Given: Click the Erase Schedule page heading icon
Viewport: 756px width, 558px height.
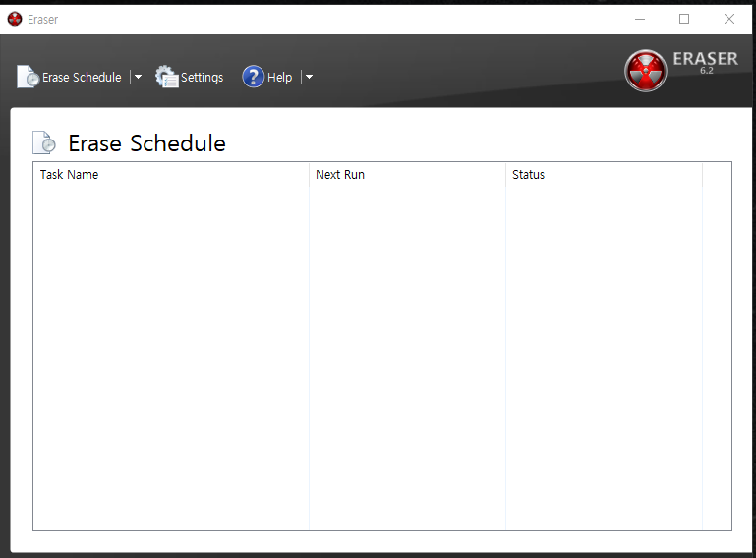Looking at the screenshot, I should [x=44, y=142].
